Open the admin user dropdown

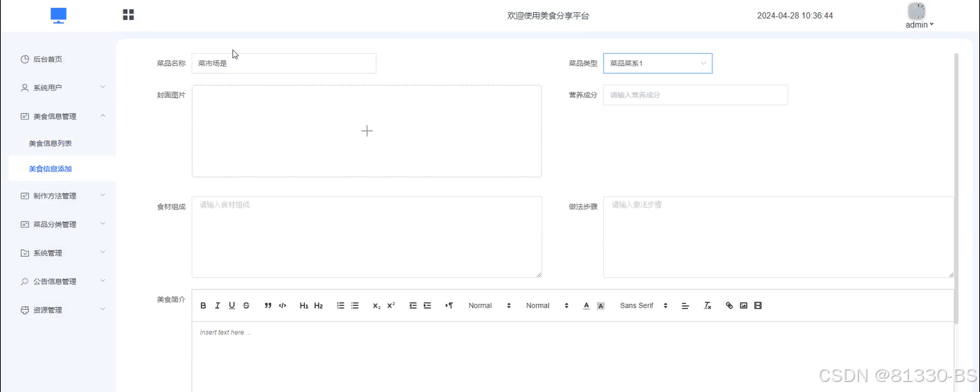click(x=919, y=24)
